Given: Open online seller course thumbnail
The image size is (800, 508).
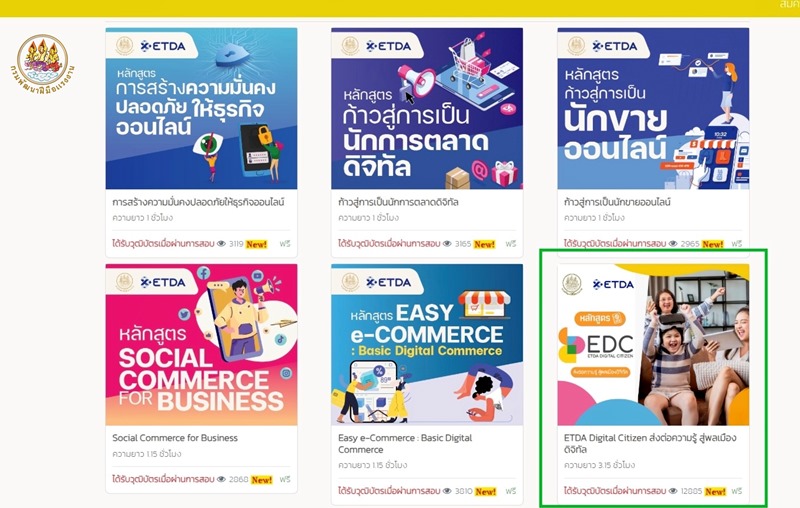Looking at the screenshot, I should (x=653, y=108).
